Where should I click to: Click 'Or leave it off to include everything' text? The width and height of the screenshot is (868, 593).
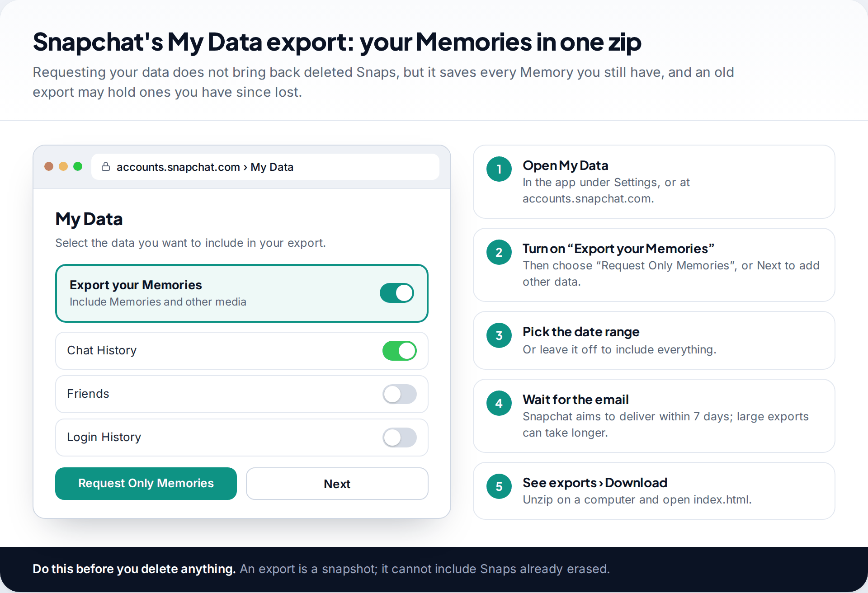[x=619, y=349]
